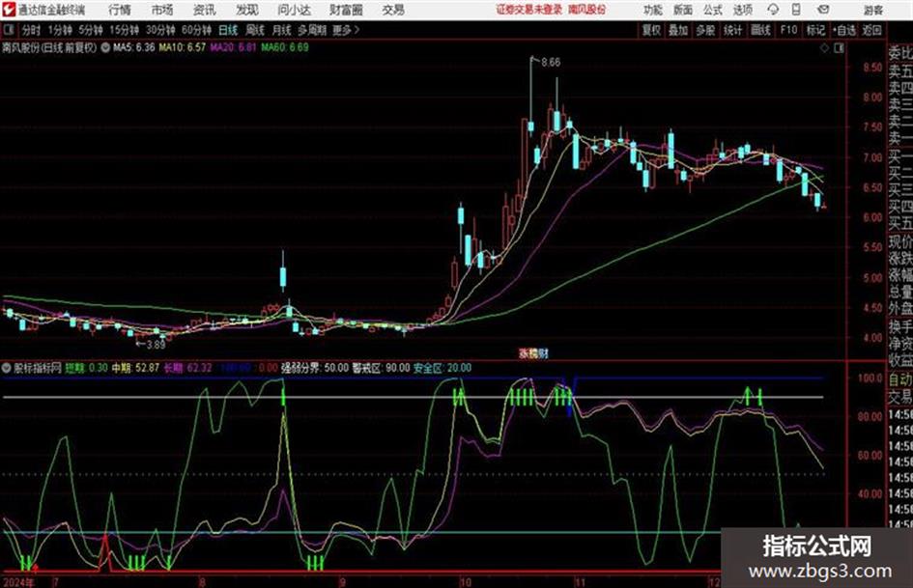Open the 公式 menu
The height and width of the screenshot is (588, 913).
[x=712, y=10]
